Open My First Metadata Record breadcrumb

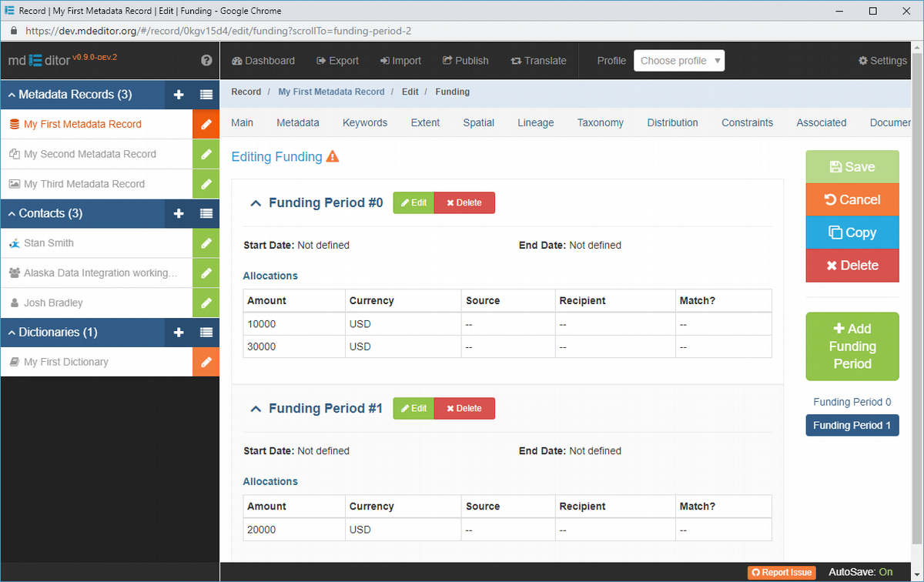[331, 92]
